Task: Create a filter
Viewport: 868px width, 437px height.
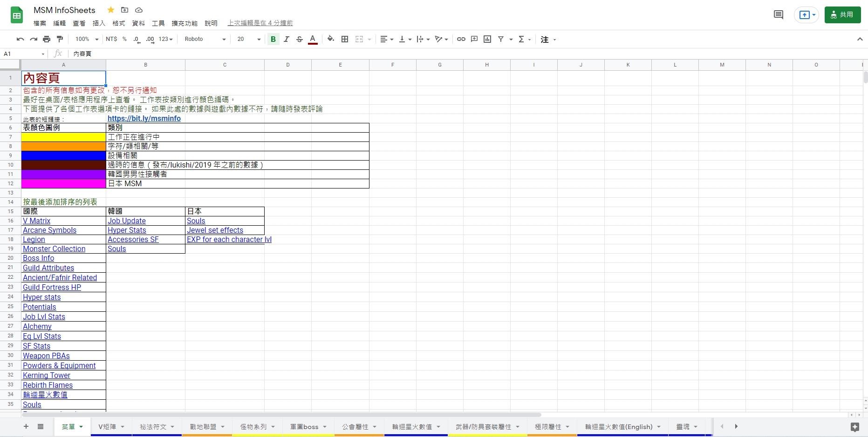Action: pos(500,39)
